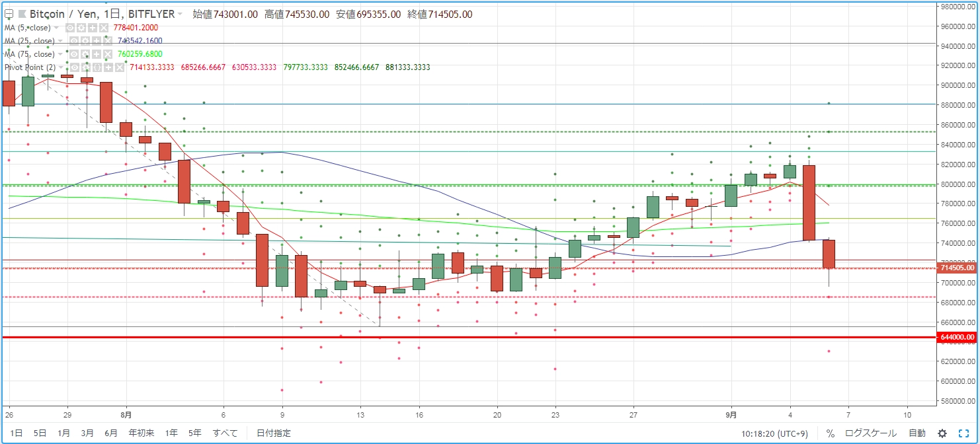Open the source code braces icon for Pivot Point
Image resolution: width=980 pixels, height=444 pixels.
pyautogui.click(x=97, y=67)
